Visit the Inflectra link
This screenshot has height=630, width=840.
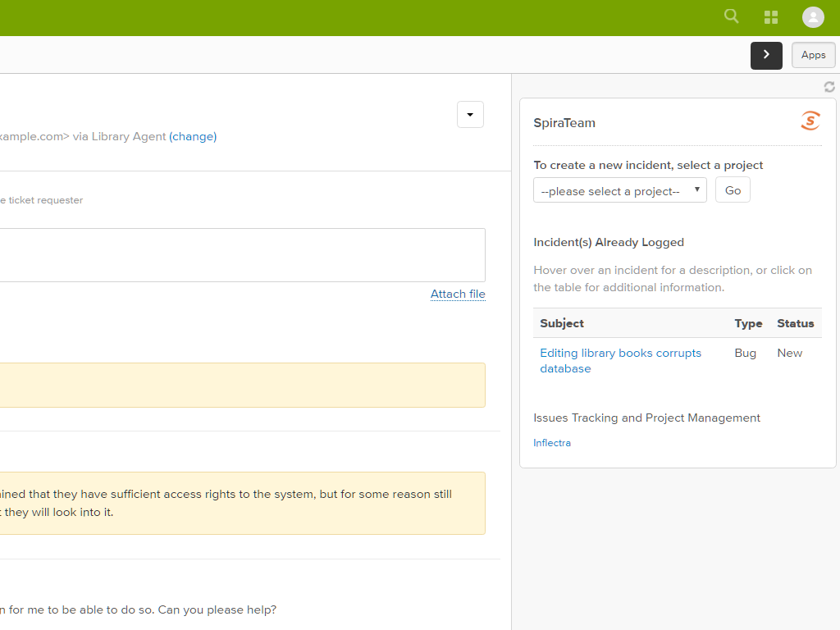(x=552, y=443)
